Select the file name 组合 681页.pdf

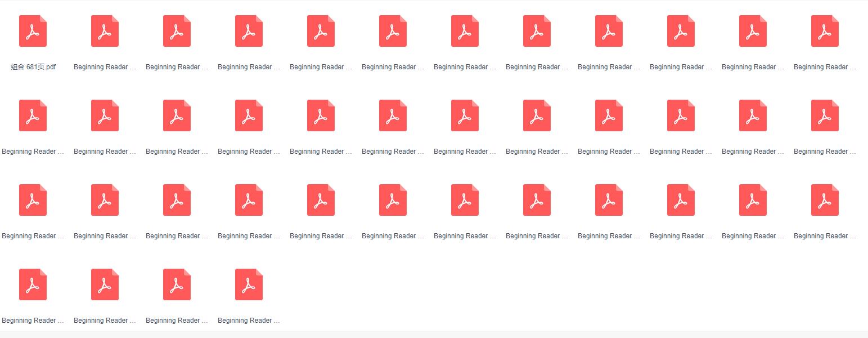(x=33, y=67)
